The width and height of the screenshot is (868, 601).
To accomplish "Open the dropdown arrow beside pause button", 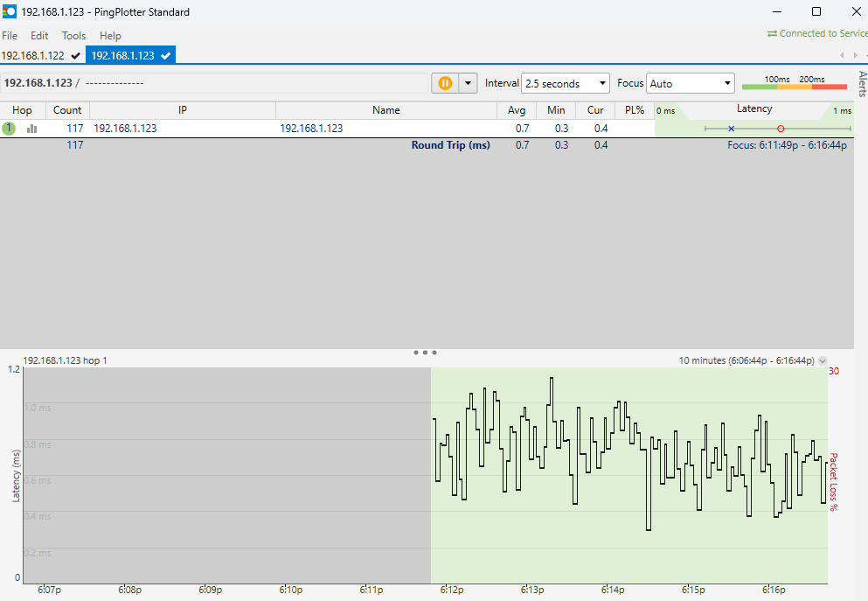I will coord(468,83).
